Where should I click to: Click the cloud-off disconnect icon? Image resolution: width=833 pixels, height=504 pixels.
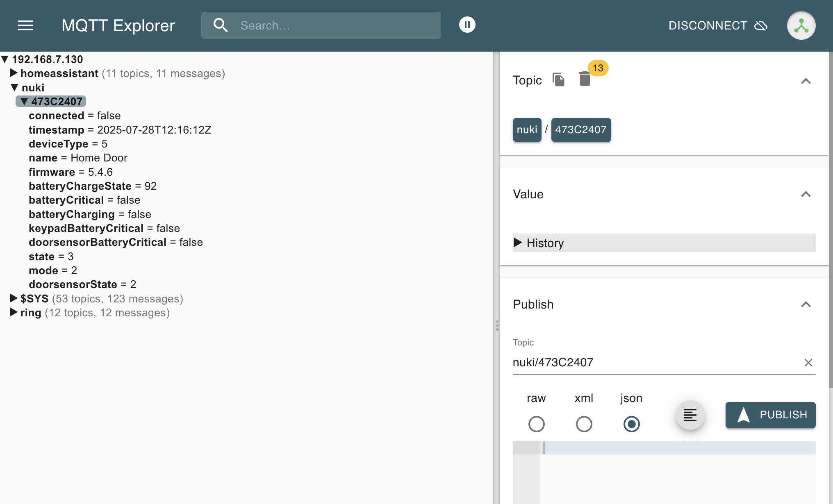point(761,25)
